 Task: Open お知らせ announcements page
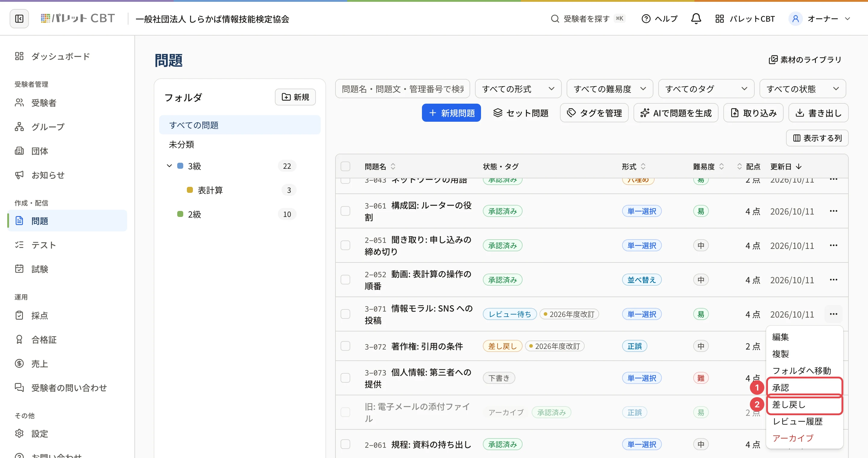(68, 175)
